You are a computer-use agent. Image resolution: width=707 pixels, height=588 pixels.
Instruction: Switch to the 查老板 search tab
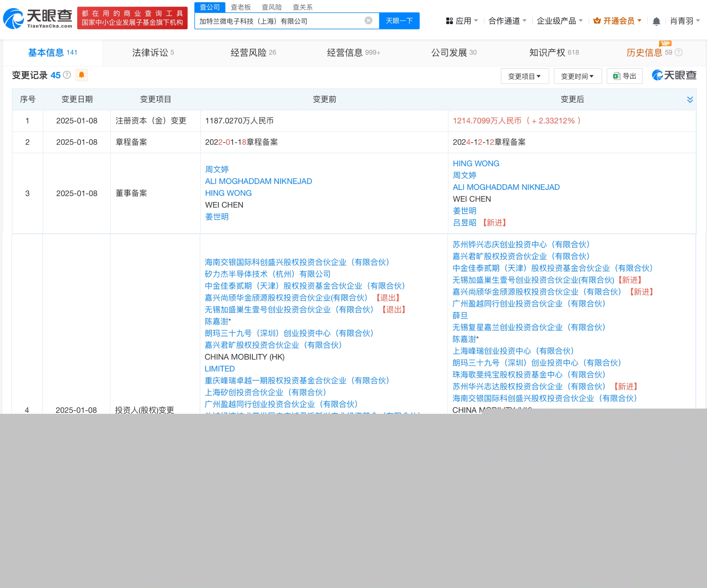tap(241, 7)
